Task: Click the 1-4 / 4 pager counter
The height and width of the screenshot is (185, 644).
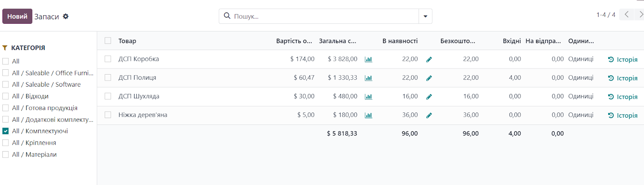Action: pos(606,15)
